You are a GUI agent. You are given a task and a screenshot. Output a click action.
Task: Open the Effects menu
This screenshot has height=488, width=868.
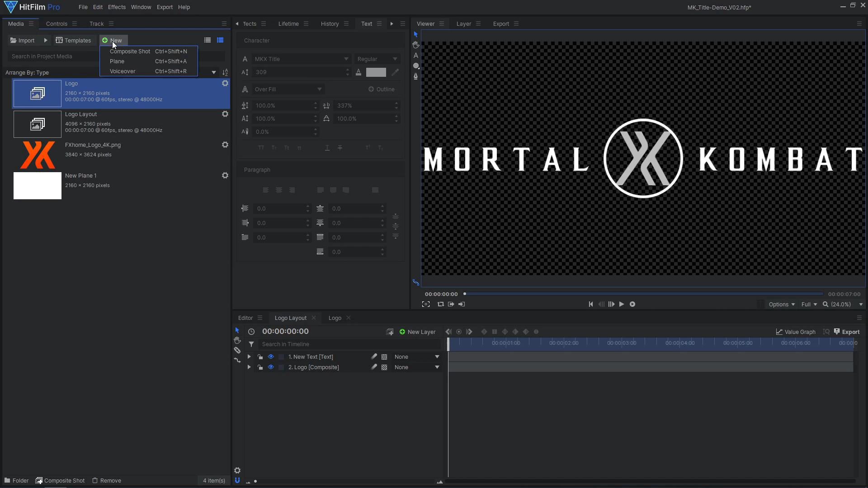(117, 7)
